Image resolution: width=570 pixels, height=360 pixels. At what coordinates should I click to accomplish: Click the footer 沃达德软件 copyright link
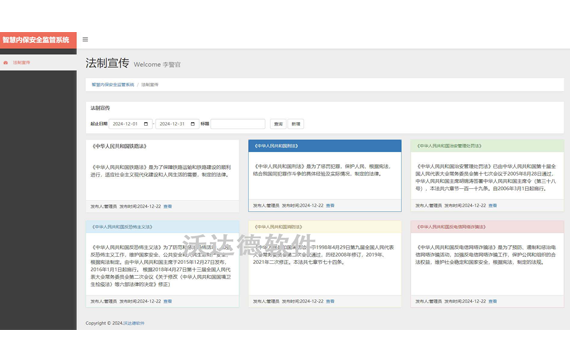tap(134, 323)
